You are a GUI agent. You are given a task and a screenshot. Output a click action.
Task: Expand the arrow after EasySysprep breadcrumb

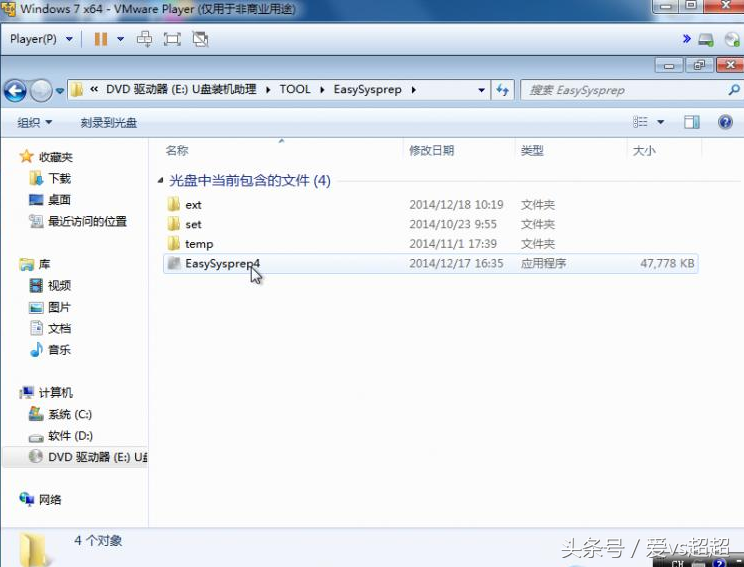coord(414,90)
